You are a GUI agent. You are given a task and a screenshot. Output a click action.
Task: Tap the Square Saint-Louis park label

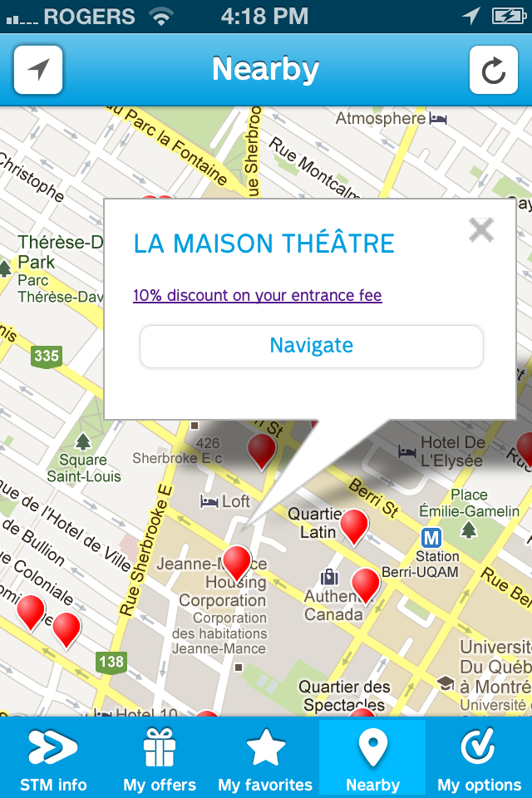coord(83,467)
